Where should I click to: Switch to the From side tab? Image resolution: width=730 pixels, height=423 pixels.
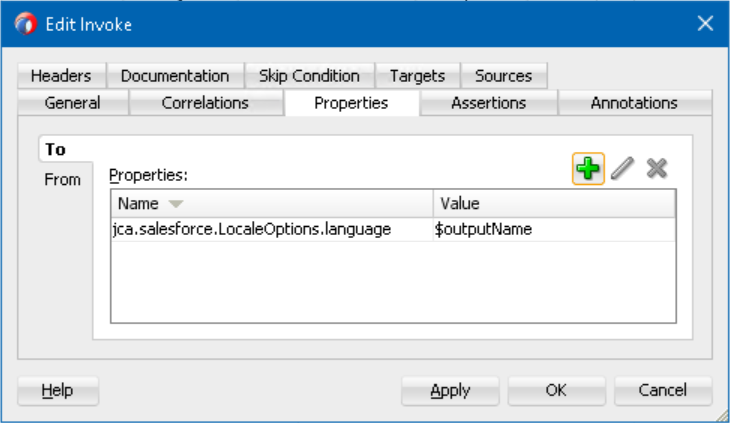pos(63,180)
